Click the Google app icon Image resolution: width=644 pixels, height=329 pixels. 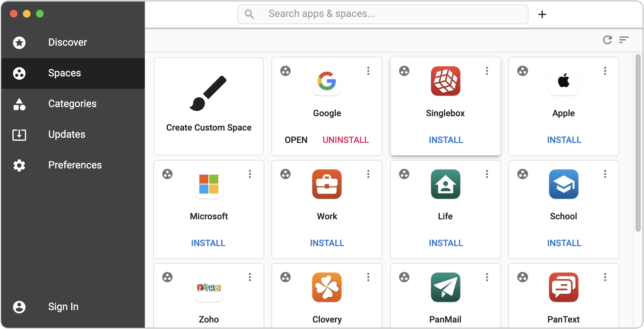327,81
